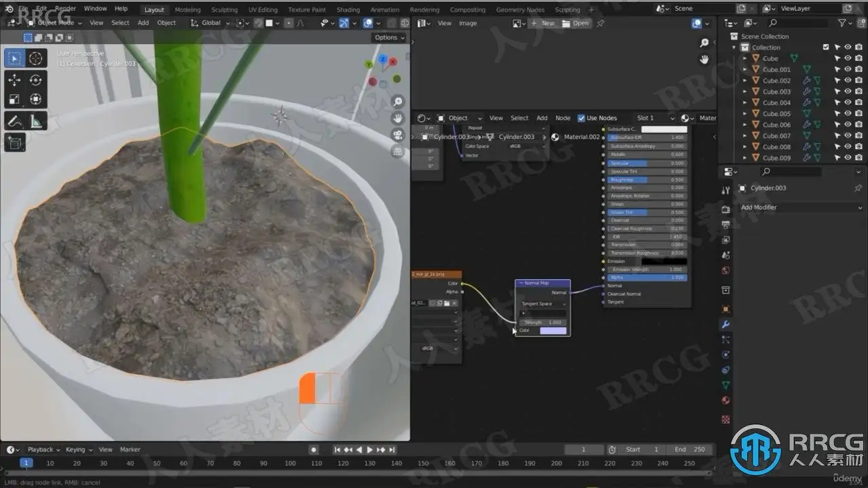The height and width of the screenshot is (488, 868).
Task: Switch perspective/orthographic grid gizmo
Action: pos(398,152)
